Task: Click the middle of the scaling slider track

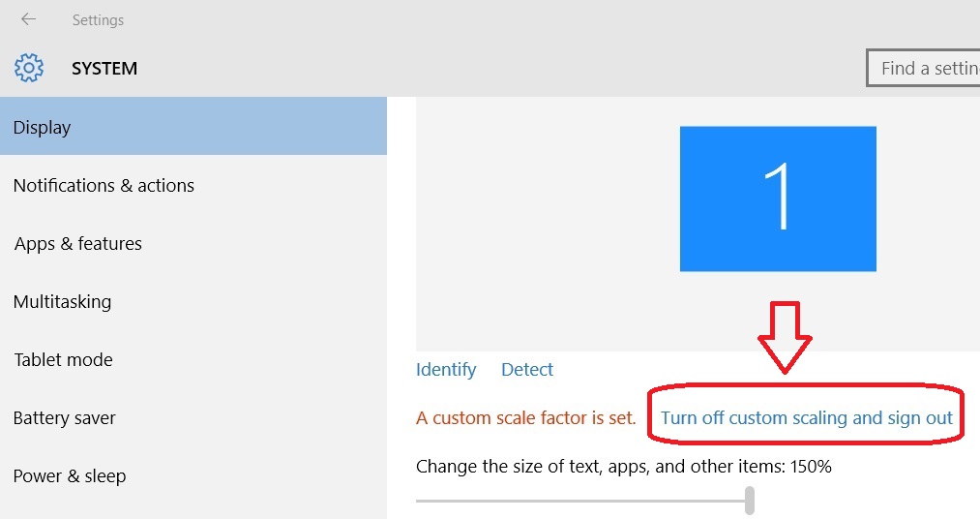Action: (580, 501)
